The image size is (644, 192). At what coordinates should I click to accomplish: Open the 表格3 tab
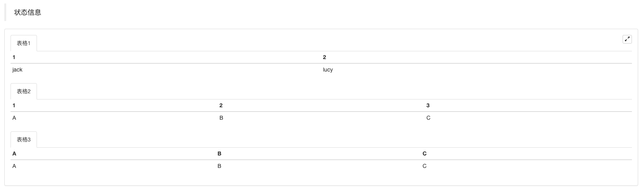pos(23,140)
